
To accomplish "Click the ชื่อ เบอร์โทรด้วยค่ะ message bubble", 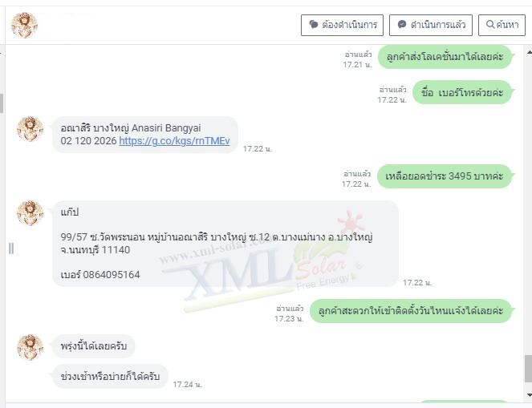I will tap(462, 92).
